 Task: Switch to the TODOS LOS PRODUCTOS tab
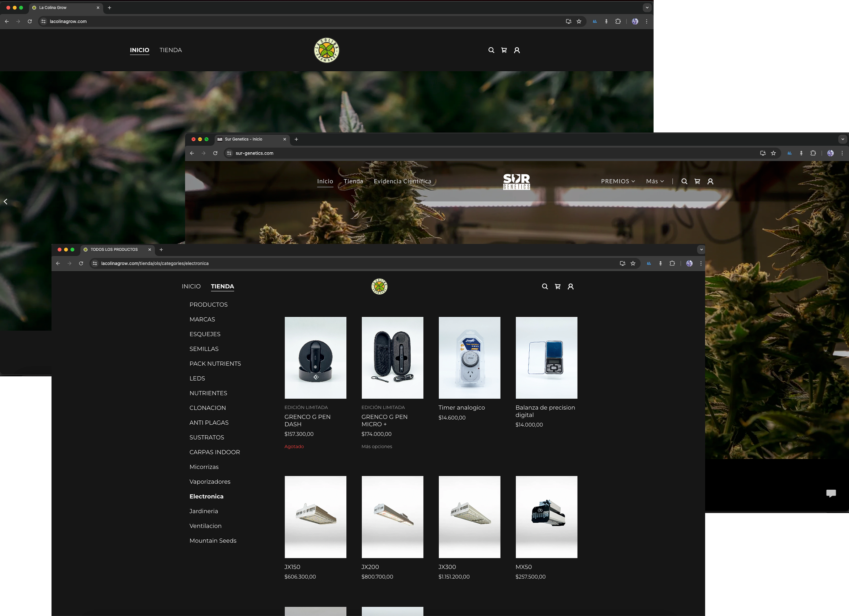[114, 250]
